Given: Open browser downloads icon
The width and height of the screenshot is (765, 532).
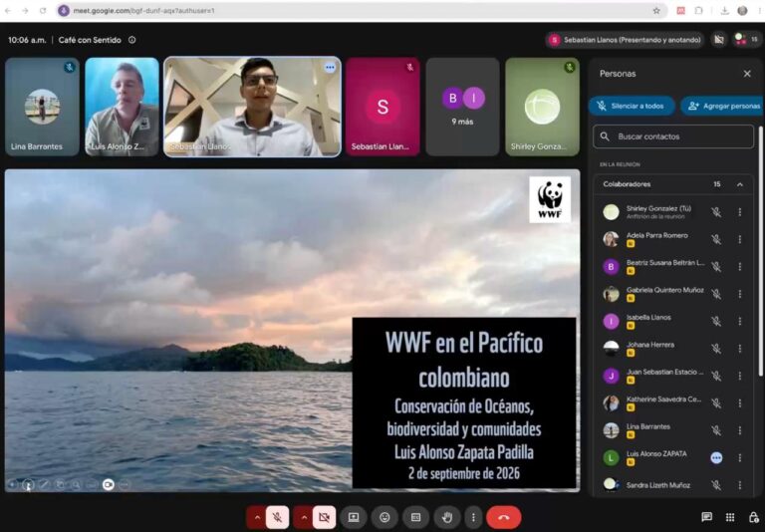Looking at the screenshot, I should pos(725,11).
